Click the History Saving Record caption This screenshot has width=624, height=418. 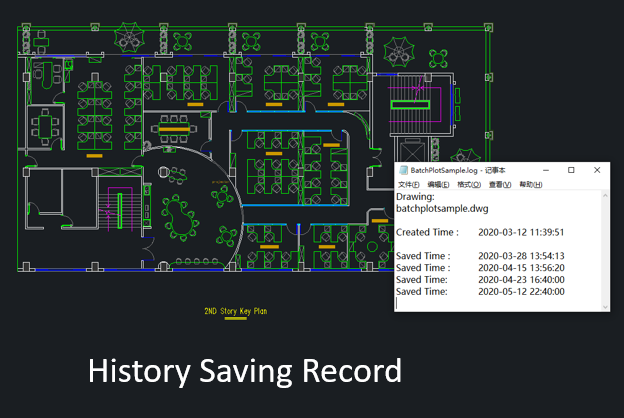click(x=245, y=371)
